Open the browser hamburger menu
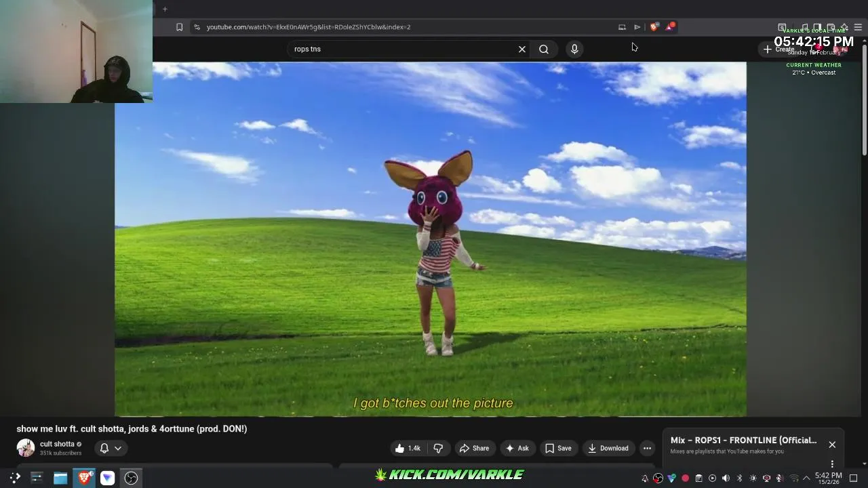Image resolution: width=868 pixels, height=488 pixels. 858,27
